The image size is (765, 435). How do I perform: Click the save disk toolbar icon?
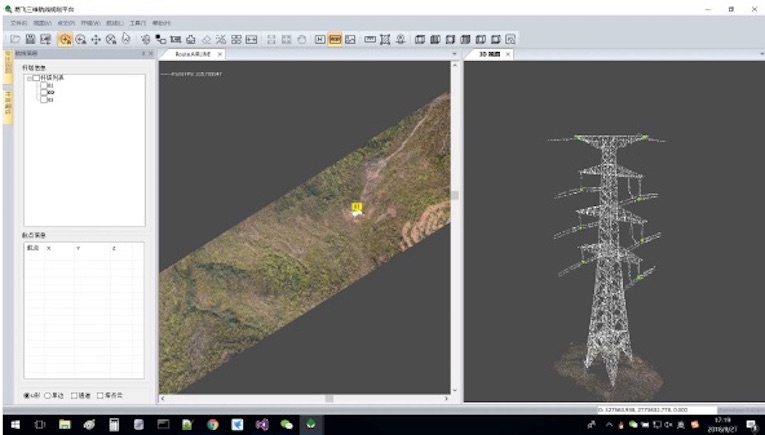coord(31,39)
